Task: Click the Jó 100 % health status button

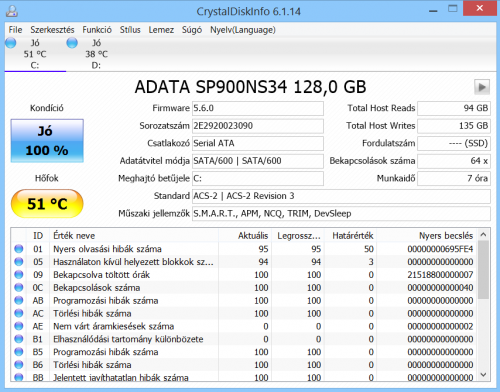Action: [x=47, y=141]
